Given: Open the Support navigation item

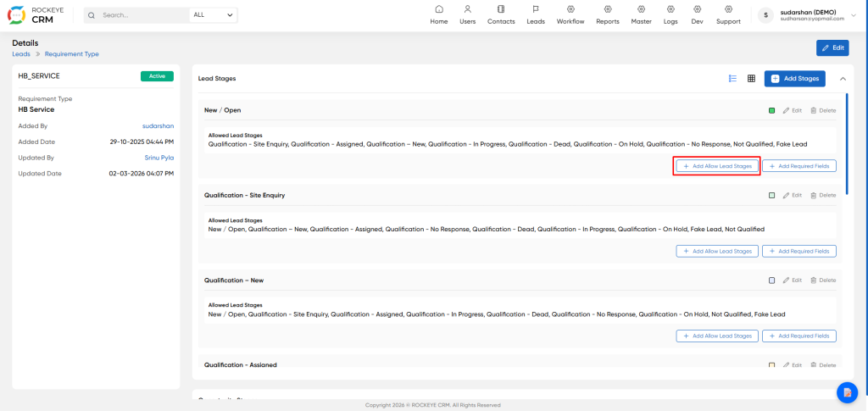Looking at the screenshot, I should click(728, 15).
